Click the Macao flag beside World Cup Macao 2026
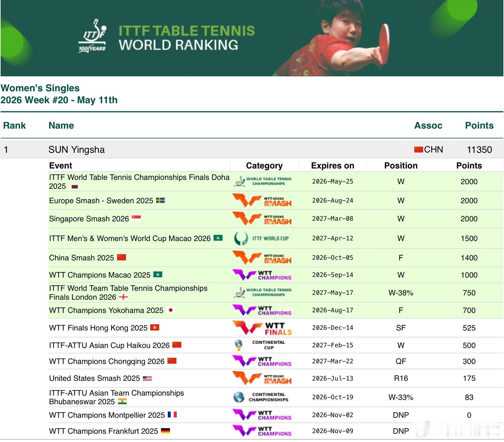The width and height of the screenshot is (504, 442). [x=218, y=238]
